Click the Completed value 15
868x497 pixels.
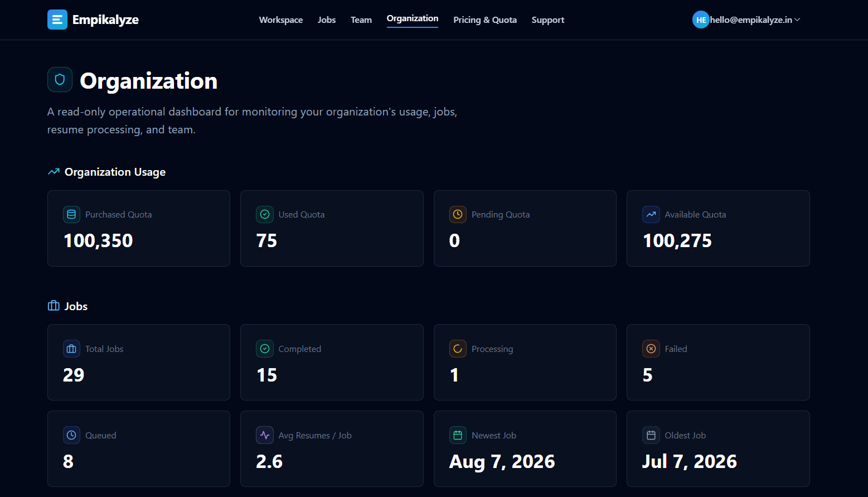pos(266,375)
